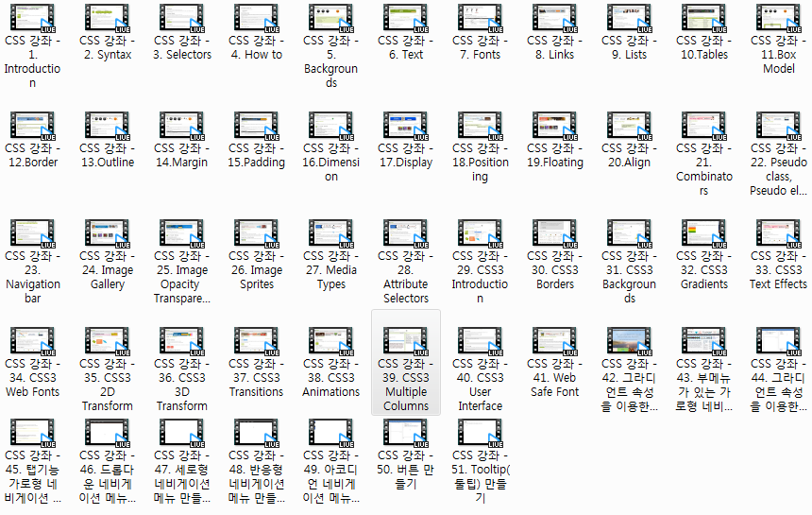This screenshot has height=515, width=812.
Task: Select the 48. 반응형 네비게이션 메뉴 video icon
Action: (256, 433)
